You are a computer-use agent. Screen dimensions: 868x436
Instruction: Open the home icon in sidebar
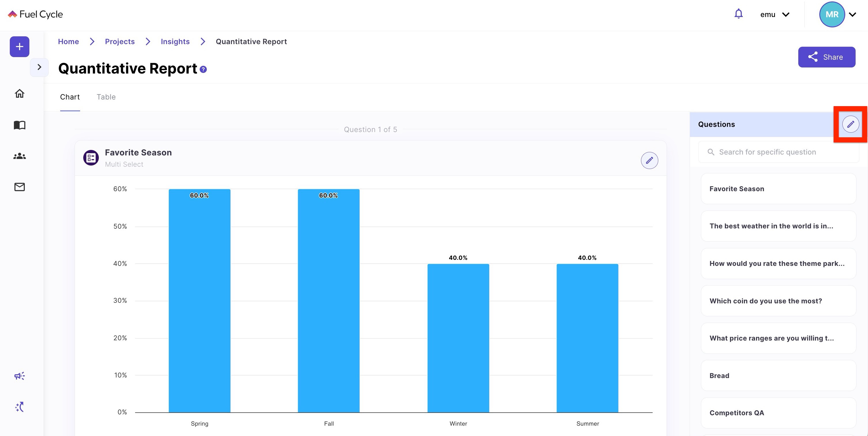[20, 93]
